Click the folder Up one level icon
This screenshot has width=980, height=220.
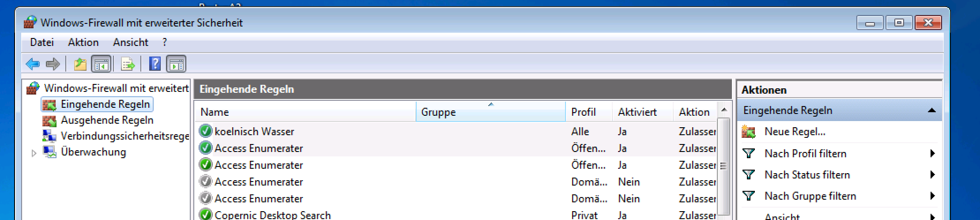80,64
